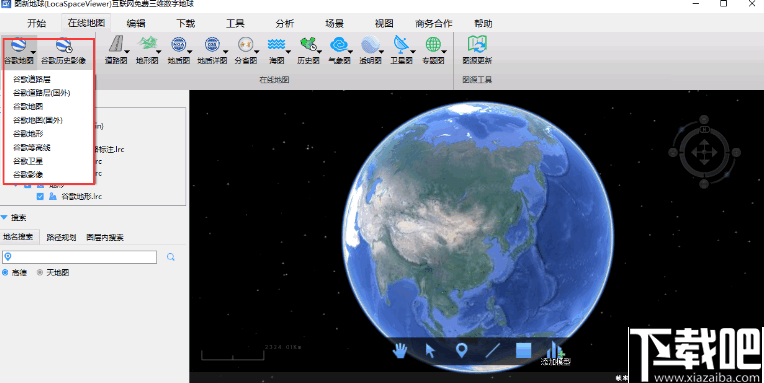Select the 天地图 radio button
764x383 pixels.
coord(40,272)
